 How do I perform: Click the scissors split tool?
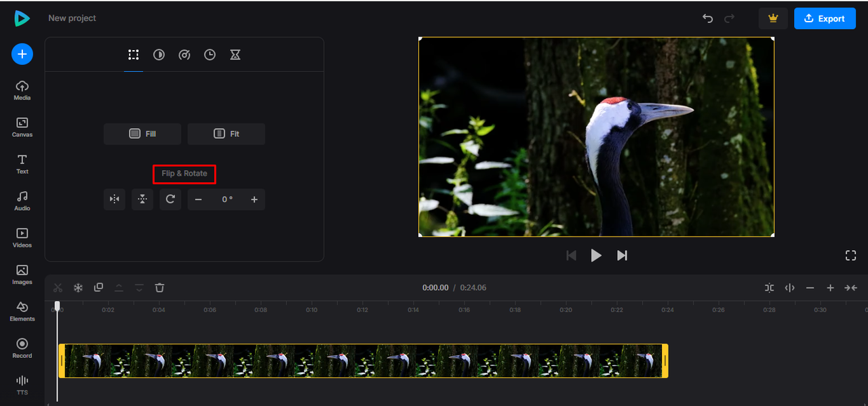pos(58,287)
